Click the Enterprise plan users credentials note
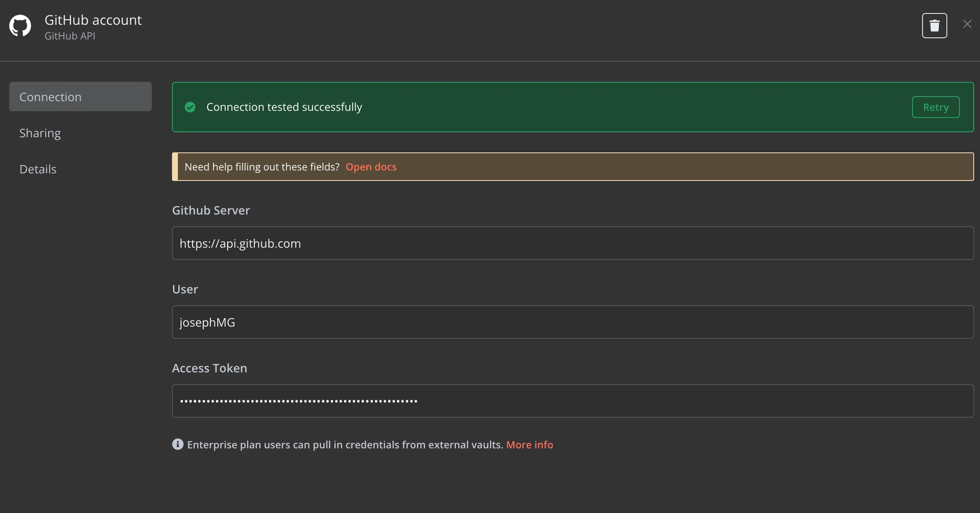 tap(345, 445)
